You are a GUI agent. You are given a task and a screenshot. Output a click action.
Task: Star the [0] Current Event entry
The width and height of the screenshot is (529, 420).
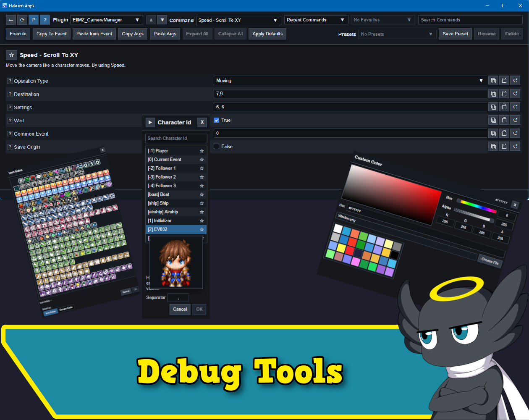tap(202, 160)
